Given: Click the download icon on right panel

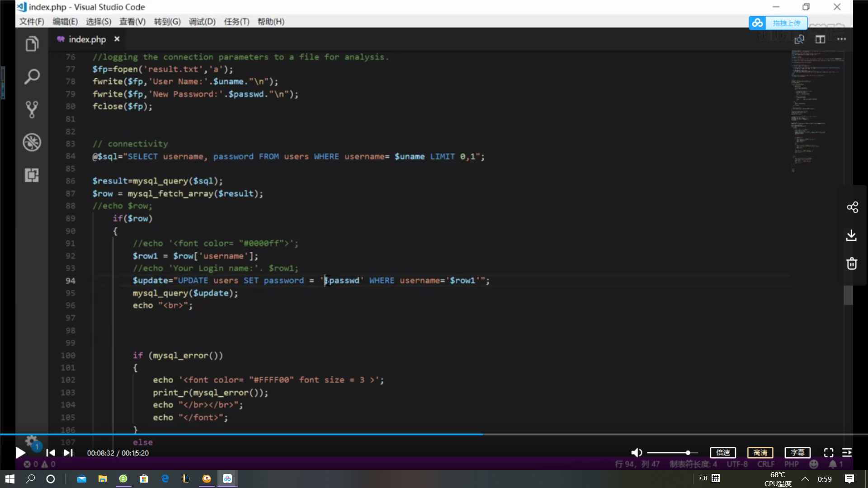Looking at the screenshot, I should pos(851,235).
